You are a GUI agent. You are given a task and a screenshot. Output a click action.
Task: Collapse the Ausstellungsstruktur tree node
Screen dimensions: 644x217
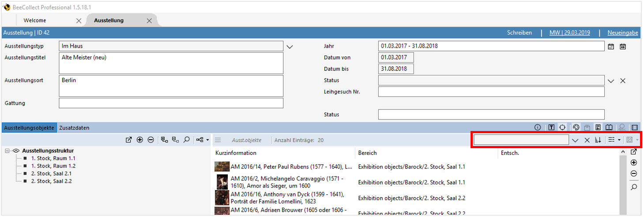tap(8, 151)
